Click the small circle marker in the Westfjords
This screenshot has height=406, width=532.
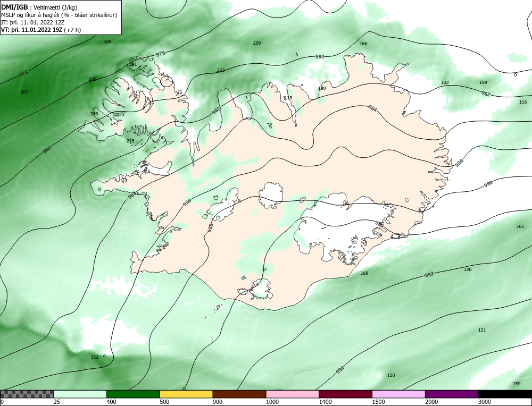167,81
